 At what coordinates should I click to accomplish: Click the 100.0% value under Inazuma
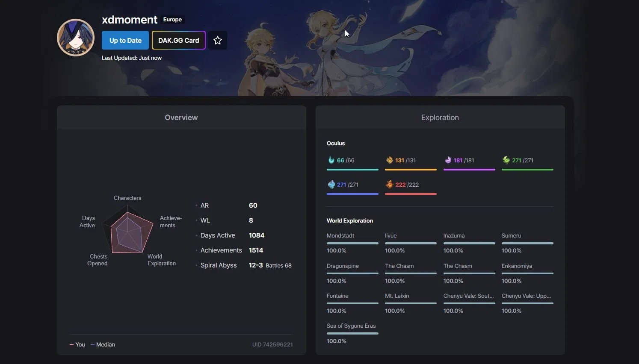[453, 251]
